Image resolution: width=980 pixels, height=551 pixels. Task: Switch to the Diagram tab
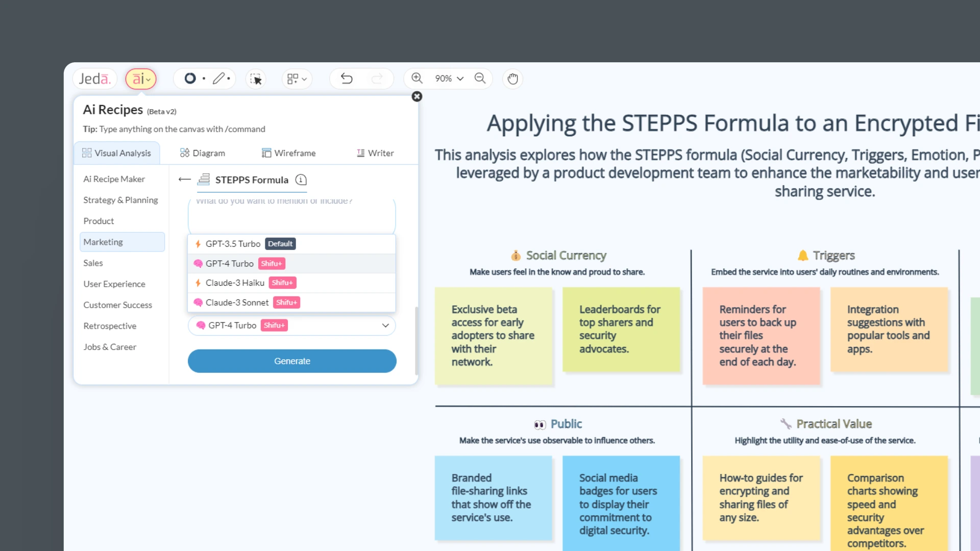tap(202, 153)
